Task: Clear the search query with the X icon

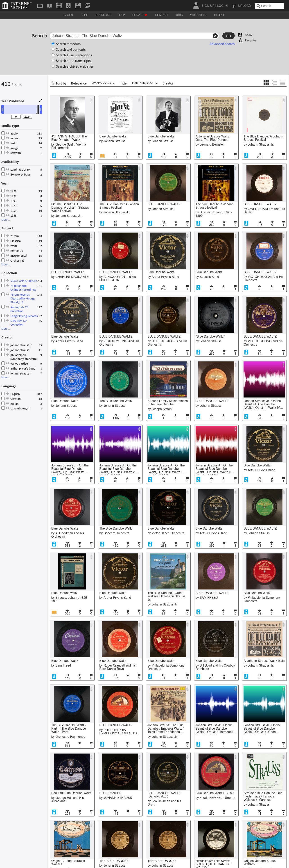Action: coord(215,36)
